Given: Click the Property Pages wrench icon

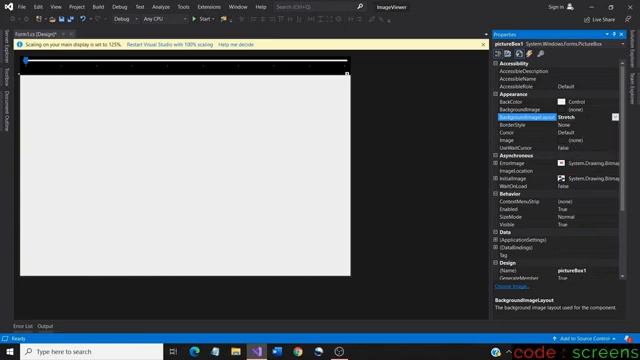Looking at the screenshot, I should point(540,54).
